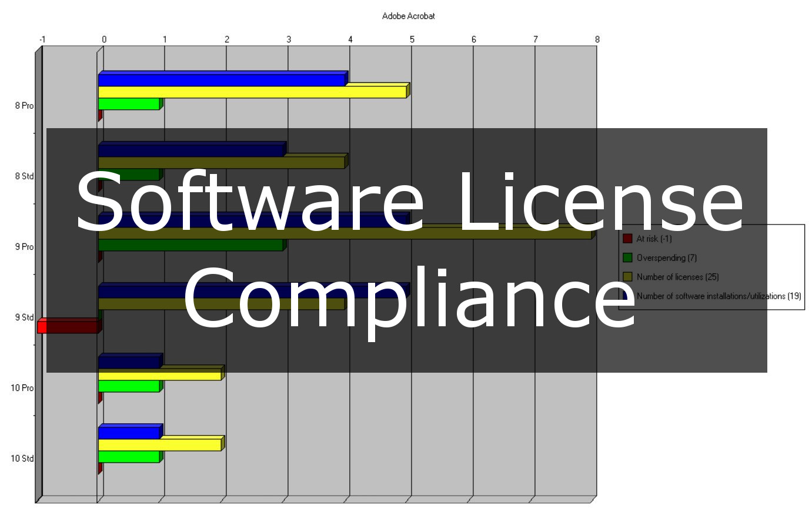Select the 10 Std category label

[22, 459]
